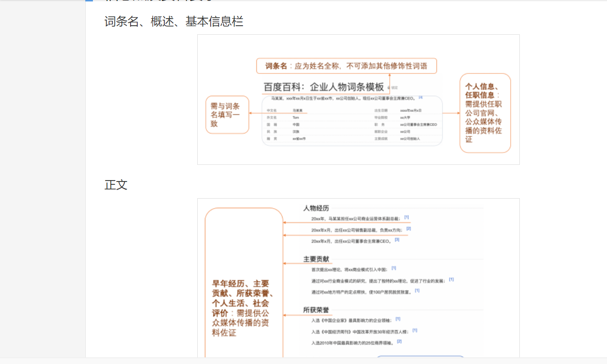Click citation [1] after 促进了行业的发展
Viewport: 607px width, 364px height.
[451, 280]
